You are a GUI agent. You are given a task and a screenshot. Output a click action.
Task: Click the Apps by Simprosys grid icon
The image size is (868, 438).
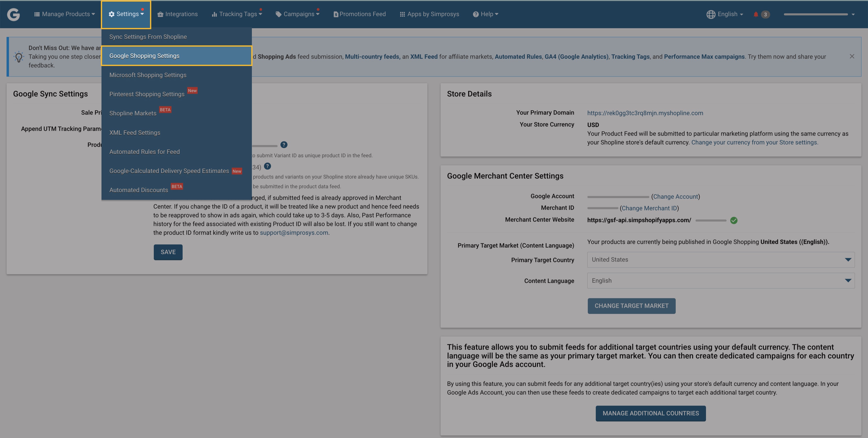click(402, 14)
